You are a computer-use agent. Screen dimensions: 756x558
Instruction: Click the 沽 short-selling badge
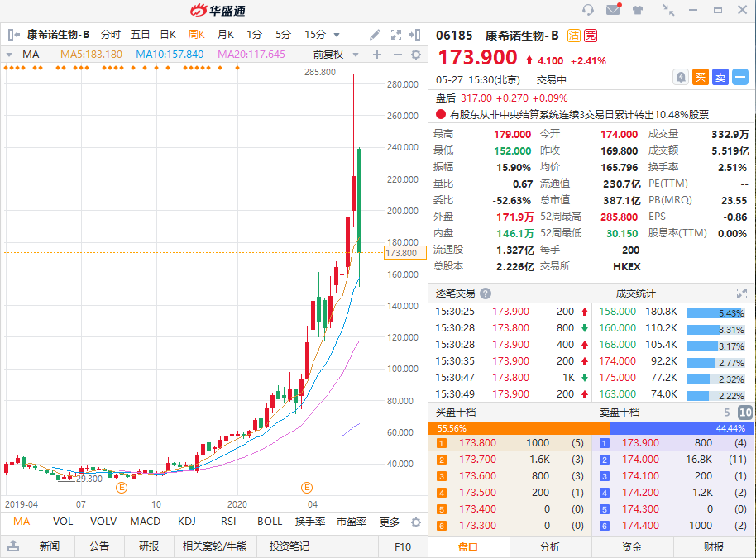point(574,36)
